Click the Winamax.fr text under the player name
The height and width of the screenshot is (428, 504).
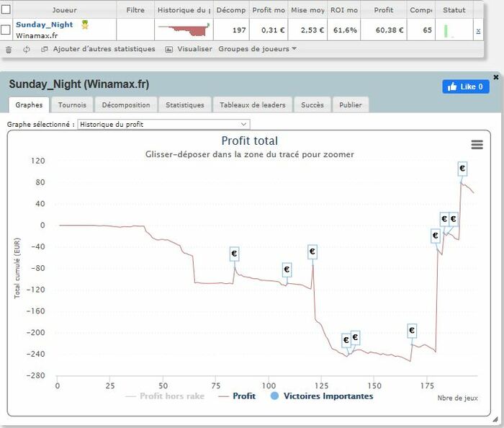[x=37, y=36]
